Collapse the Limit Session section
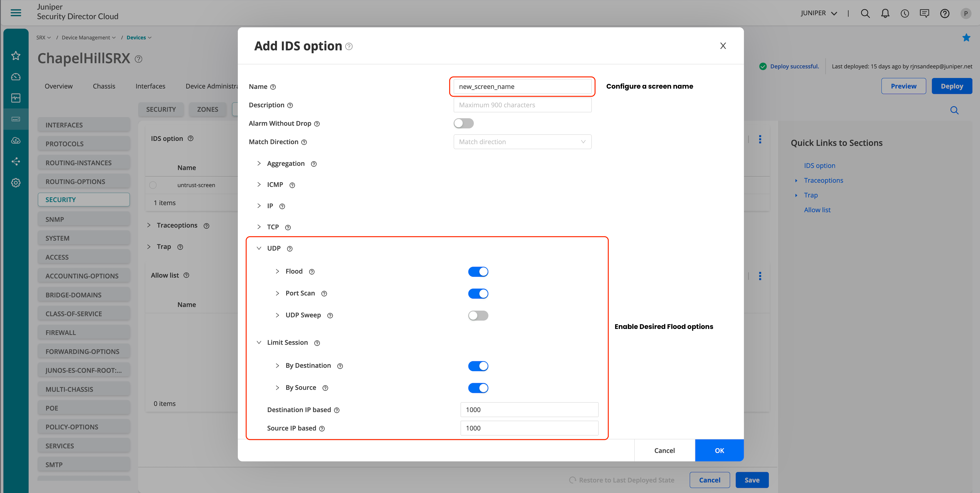The image size is (980, 493). pos(259,342)
